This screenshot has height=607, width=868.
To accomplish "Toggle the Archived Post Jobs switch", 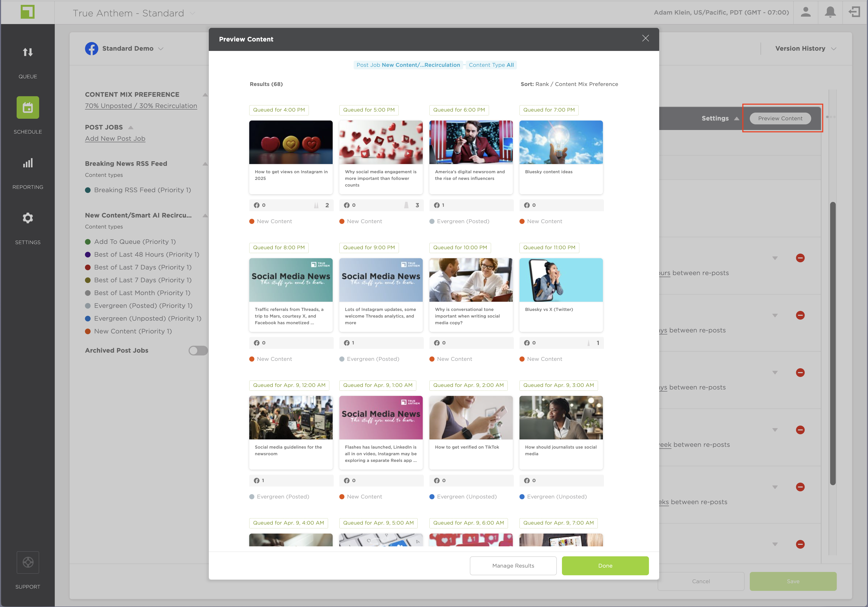I will click(x=198, y=351).
